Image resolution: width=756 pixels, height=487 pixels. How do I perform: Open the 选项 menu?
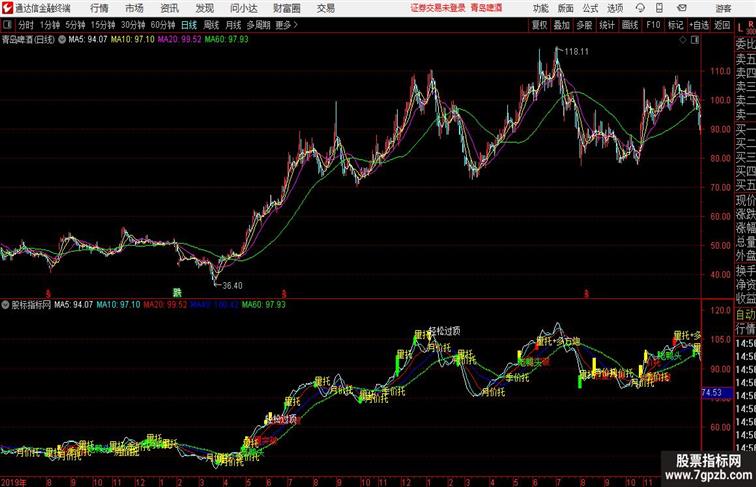pyautogui.click(x=615, y=8)
